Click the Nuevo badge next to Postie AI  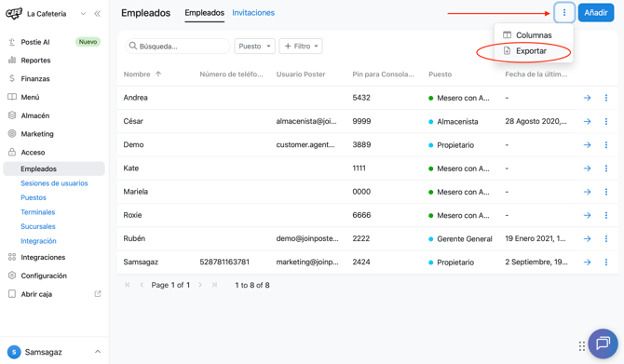click(x=88, y=42)
